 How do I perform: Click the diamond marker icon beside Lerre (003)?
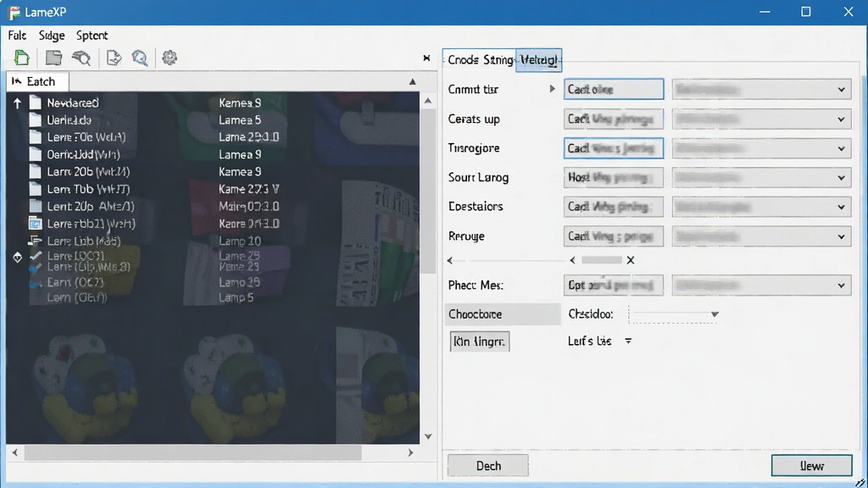(17, 258)
